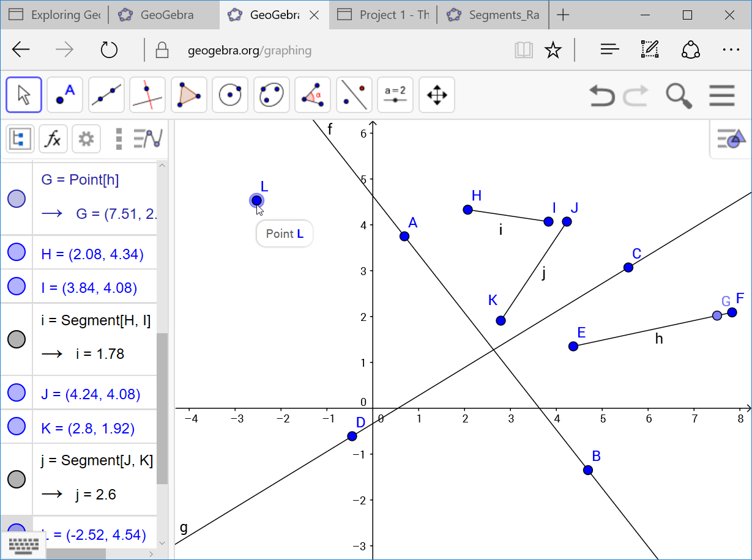Image resolution: width=752 pixels, height=560 pixels.
Task: Expand the graphics view style bar
Action: coord(732,139)
